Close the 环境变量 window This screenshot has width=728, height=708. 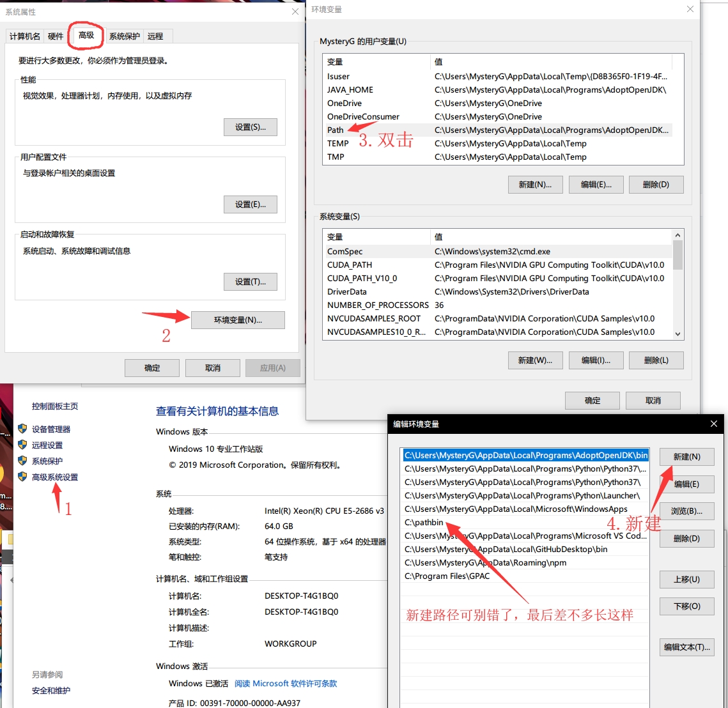pyautogui.click(x=690, y=10)
